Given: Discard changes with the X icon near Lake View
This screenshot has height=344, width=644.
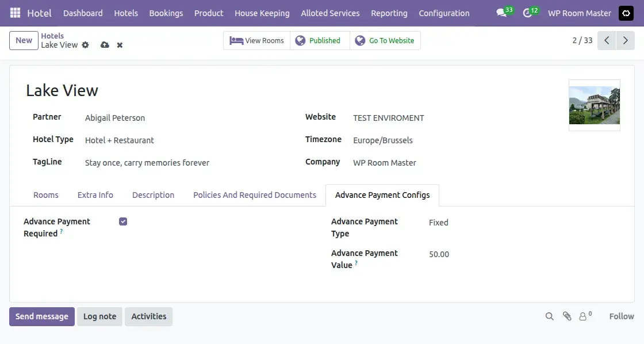Looking at the screenshot, I should (119, 45).
